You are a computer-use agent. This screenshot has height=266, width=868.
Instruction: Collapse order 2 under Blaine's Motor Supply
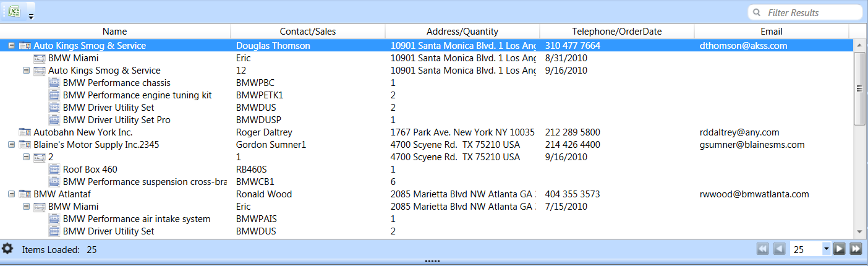[26, 157]
